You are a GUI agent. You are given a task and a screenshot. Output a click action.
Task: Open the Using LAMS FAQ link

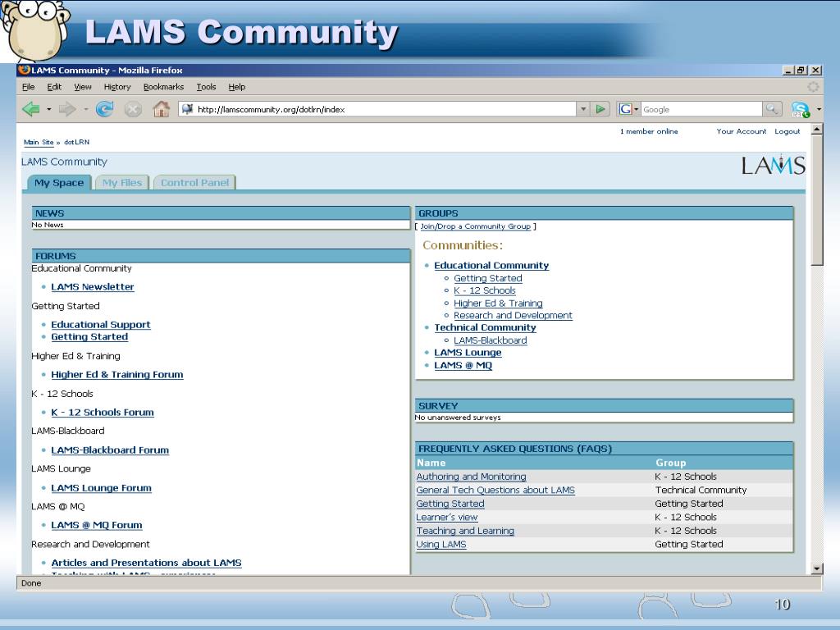(x=441, y=545)
